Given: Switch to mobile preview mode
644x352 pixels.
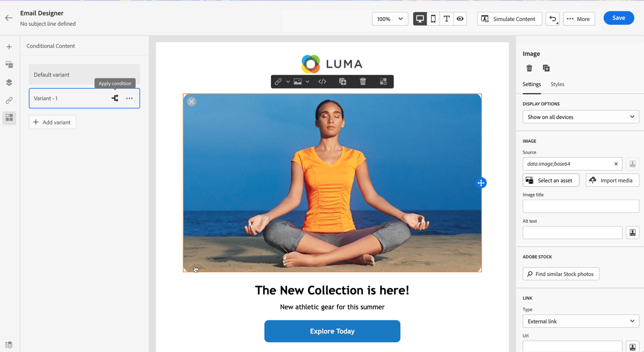Looking at the screenshot, I should pos(433,18).
